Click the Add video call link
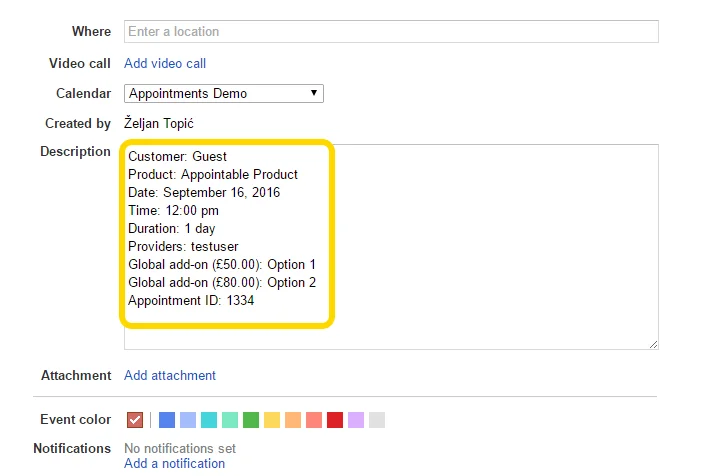The image size is (704, 476). (x=165, y=63)
